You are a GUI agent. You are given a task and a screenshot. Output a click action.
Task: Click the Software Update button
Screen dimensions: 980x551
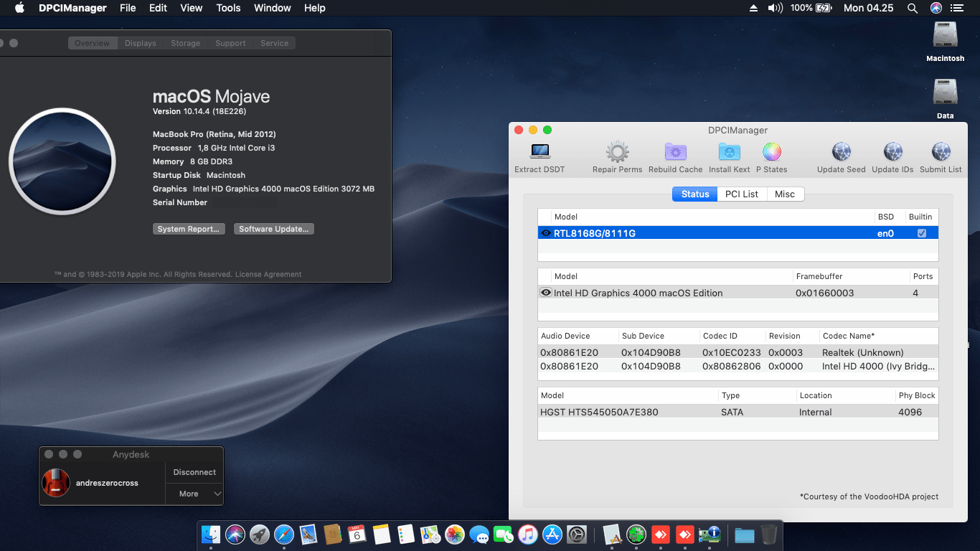coord(273,229)
